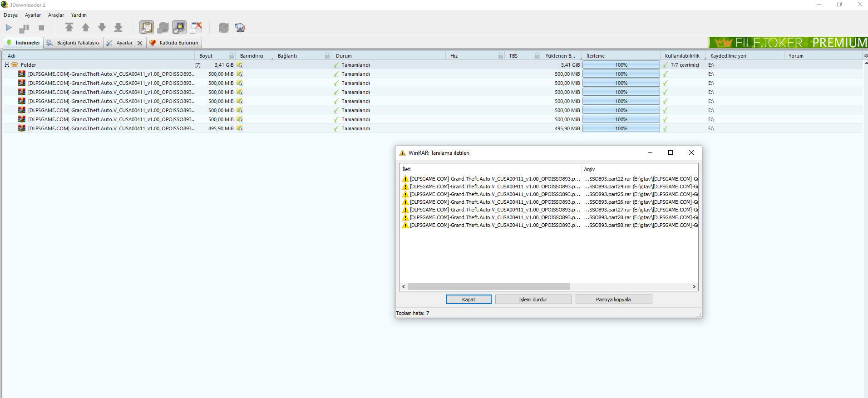Maximize the WinRAR diagnostic dialog
The image size is (868, 398).
tap(671, 152)
